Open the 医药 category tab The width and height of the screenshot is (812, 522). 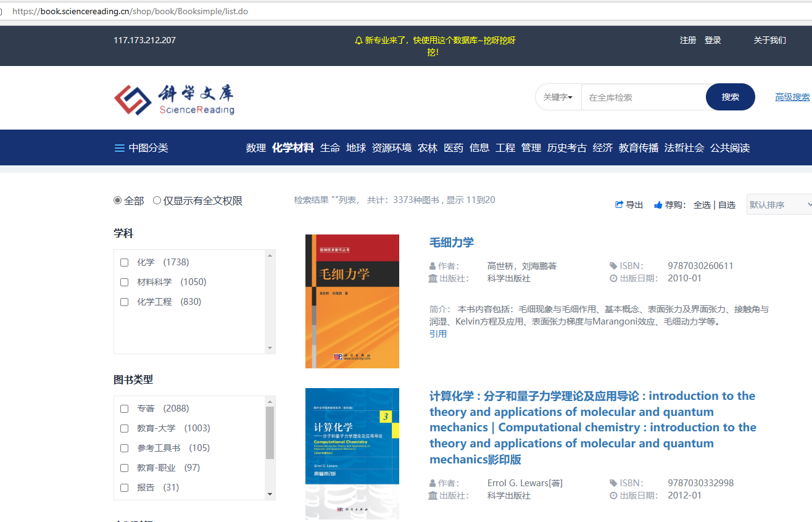tap(454, 148)
